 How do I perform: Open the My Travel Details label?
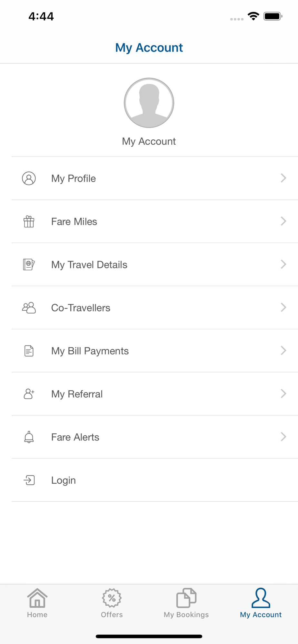[x=89, y=265]
